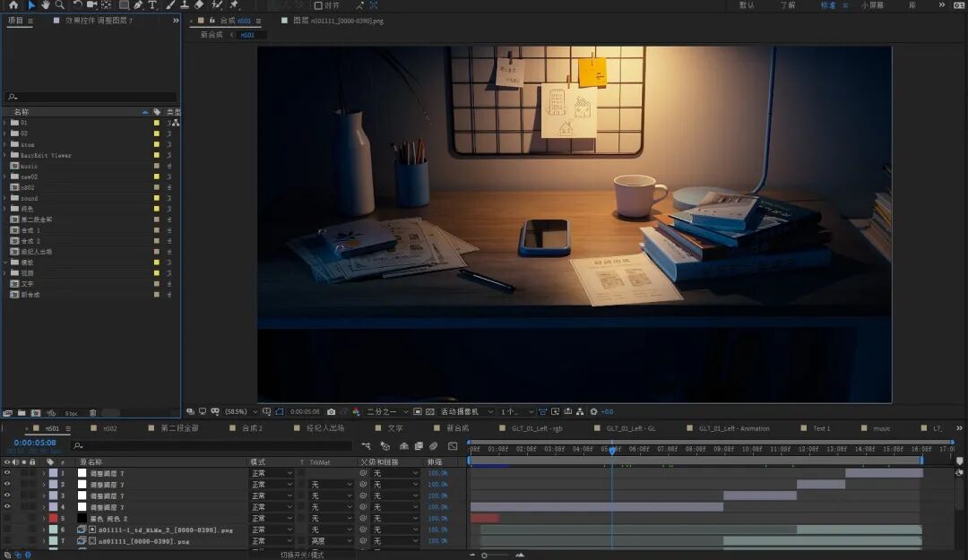Click the 8 bpc color depth button
This screenshot has width=968, height=560.
pyautogui.click(x=71, y=413)
